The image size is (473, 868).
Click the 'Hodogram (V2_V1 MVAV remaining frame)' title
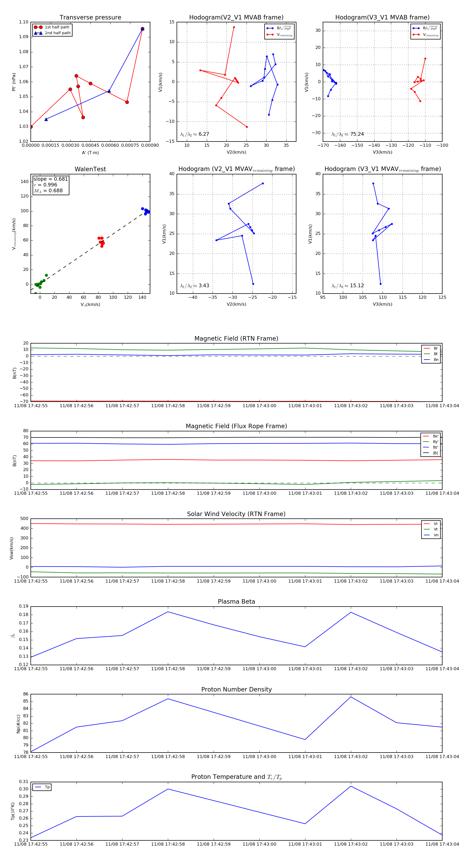[x=236, y=169]
